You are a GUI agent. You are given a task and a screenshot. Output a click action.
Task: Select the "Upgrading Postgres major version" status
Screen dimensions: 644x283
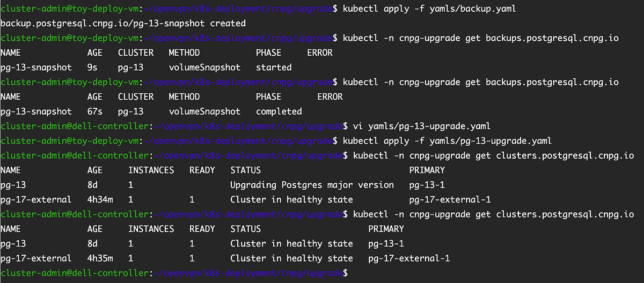click(x=312, y=185)
